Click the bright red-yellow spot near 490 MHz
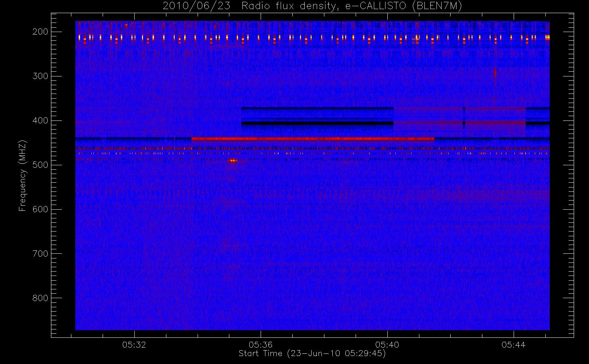 (x=233, y=160)
